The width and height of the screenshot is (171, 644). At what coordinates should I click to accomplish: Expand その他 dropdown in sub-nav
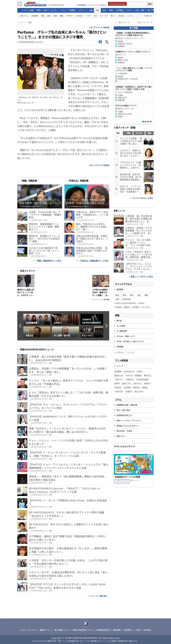tap(148, 16)
